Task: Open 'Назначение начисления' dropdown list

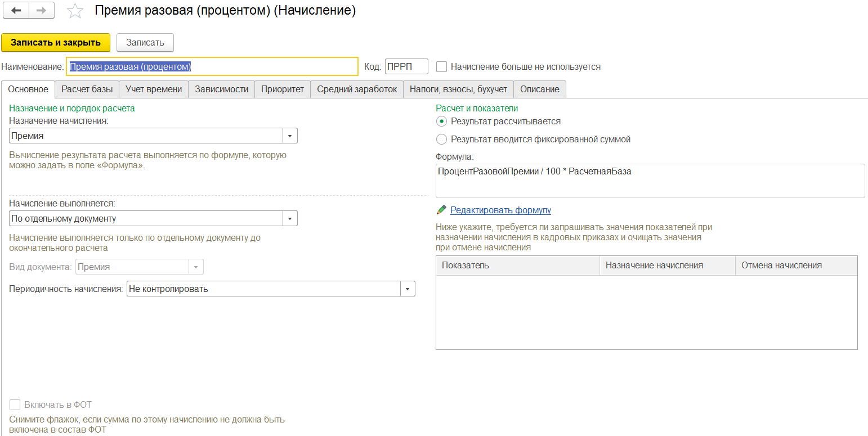Action: pyautogui.click(x=290, y=136)
